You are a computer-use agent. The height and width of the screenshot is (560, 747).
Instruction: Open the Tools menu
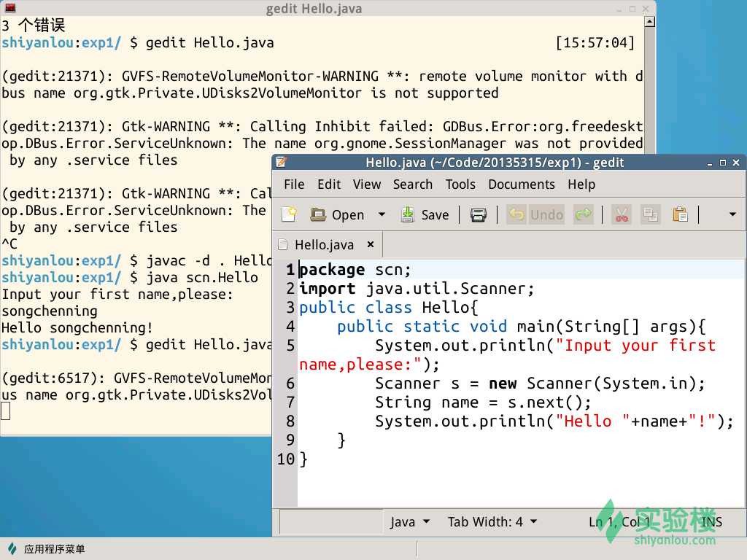460,184
